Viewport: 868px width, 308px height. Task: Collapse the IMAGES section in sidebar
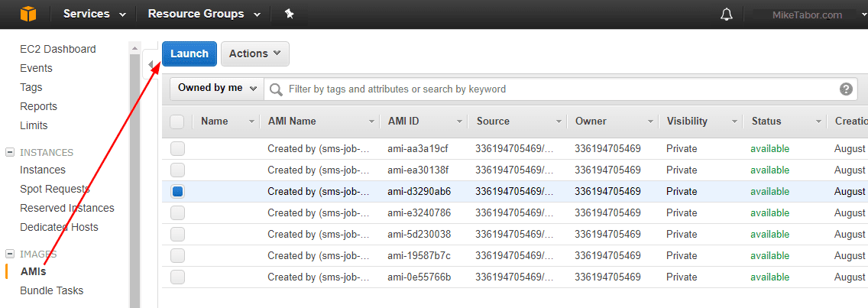9,255
